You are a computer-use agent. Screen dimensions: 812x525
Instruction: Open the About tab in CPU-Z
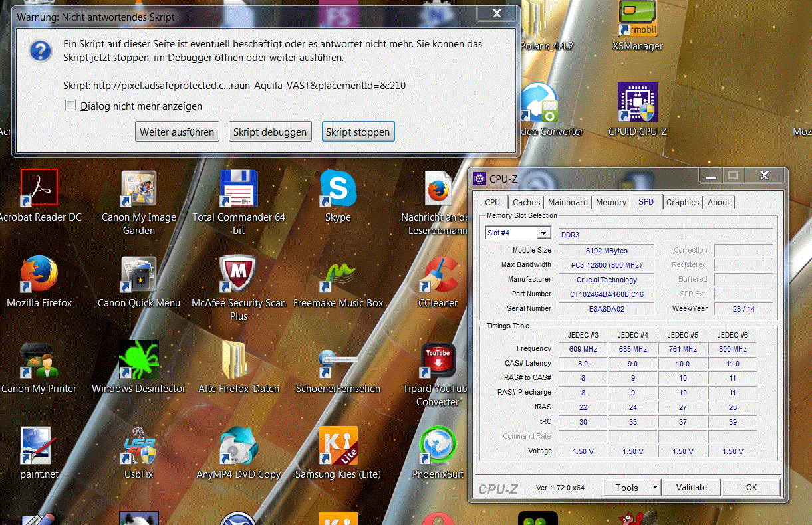(x=718, y=202)
